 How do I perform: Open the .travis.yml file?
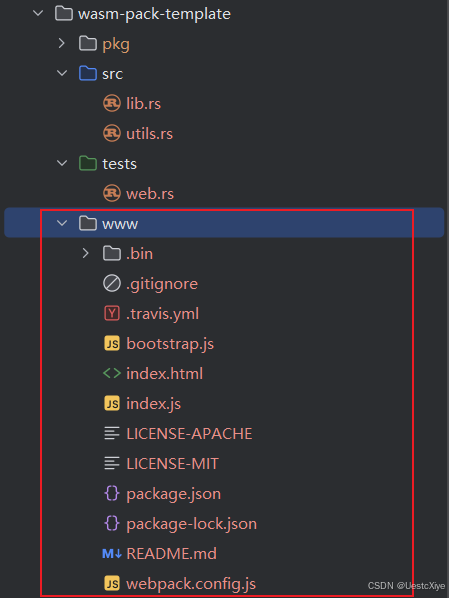(163, 314)
